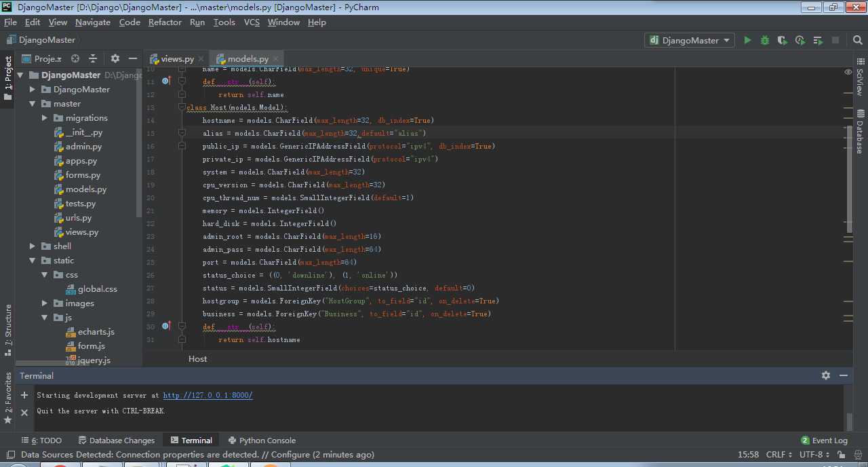Switch to the views.py editor tab

pos(177,59)
